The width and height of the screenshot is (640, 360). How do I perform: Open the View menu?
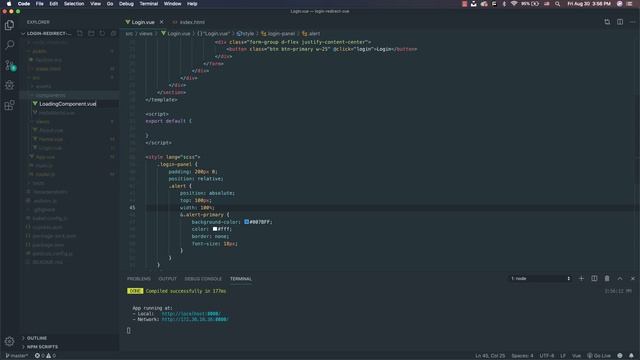[x=96, y=4]
